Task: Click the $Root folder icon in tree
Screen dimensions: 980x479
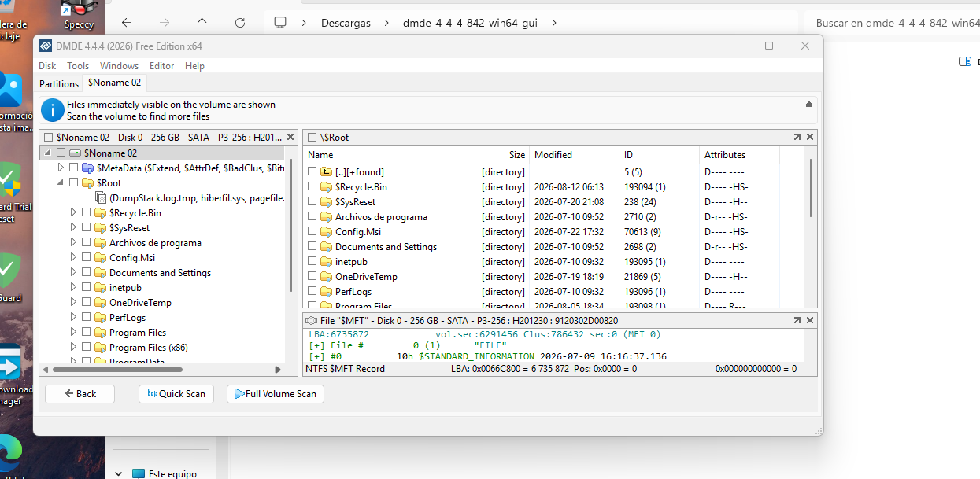Action: pyautogui.click(x=88, y=182)
